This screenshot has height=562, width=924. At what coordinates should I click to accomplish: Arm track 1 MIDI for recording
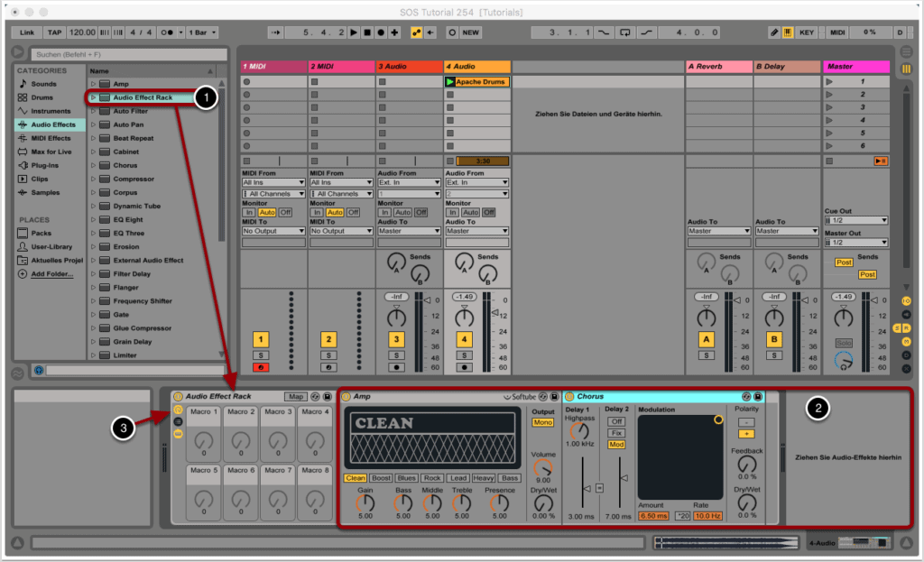[x=261, y=368]
